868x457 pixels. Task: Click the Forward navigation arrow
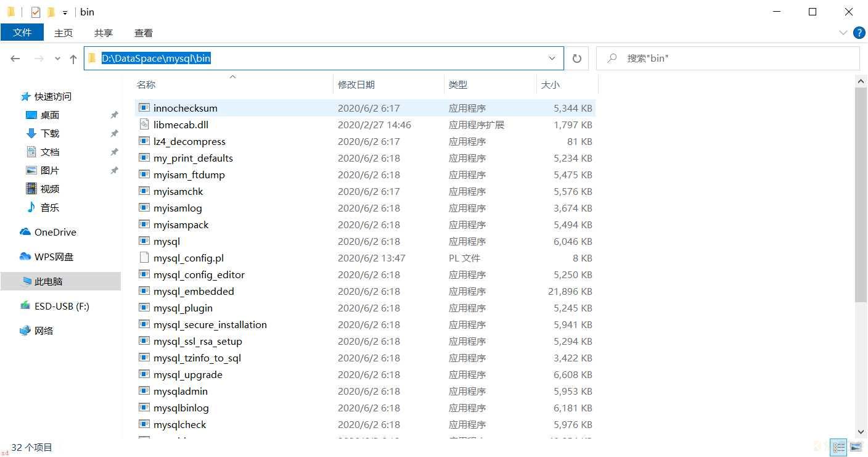pos(39,59)
